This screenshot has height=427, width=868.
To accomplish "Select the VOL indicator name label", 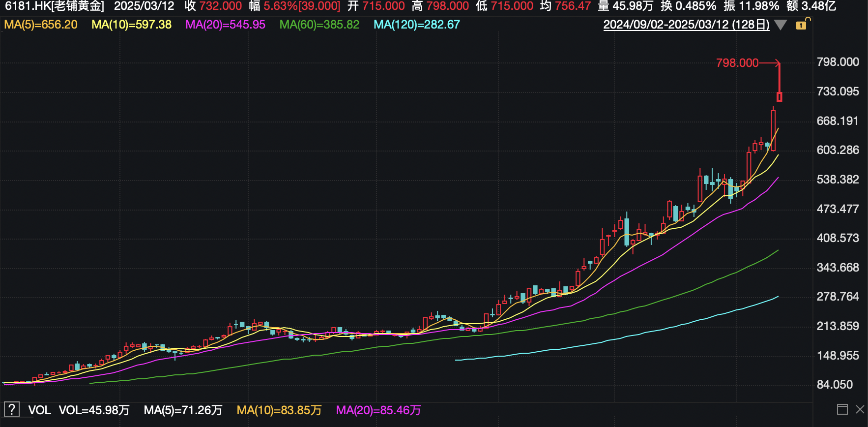I will click(x=39, y=410).
